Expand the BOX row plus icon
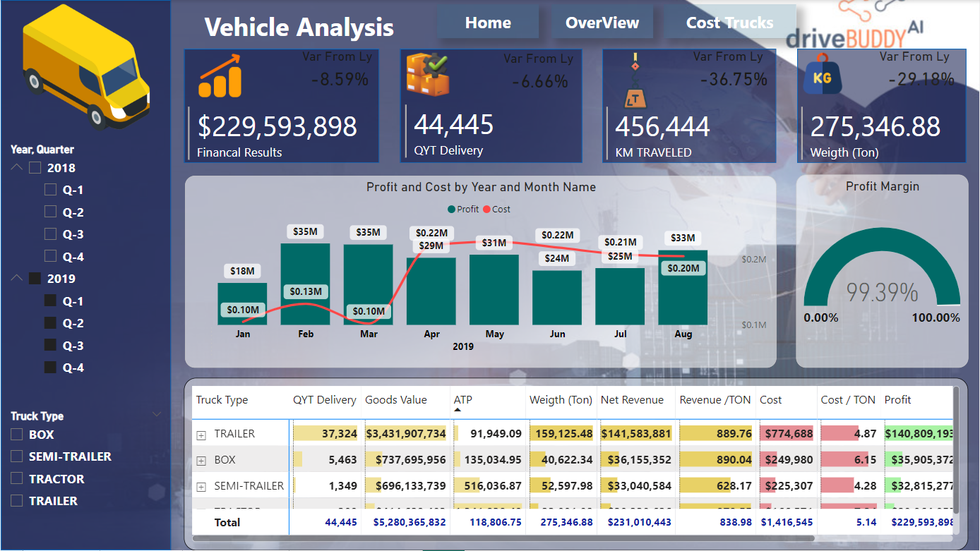980x551 pixels. pyautogui.click(x=201, y=461)
